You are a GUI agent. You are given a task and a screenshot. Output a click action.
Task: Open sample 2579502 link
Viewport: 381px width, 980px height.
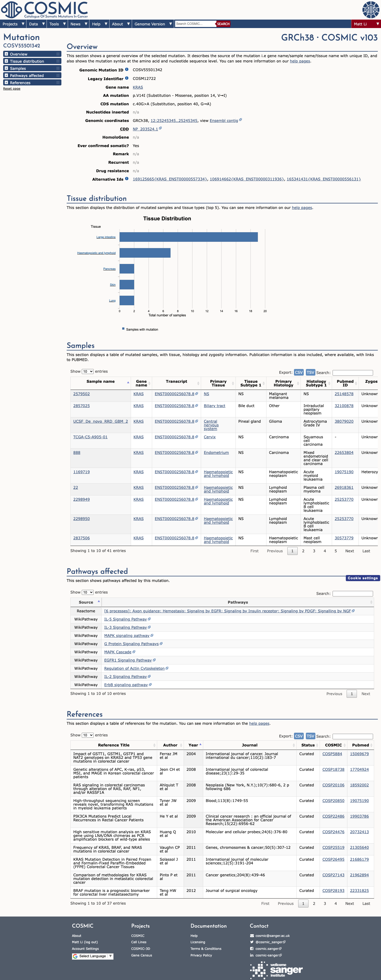[x=81, y=394]
